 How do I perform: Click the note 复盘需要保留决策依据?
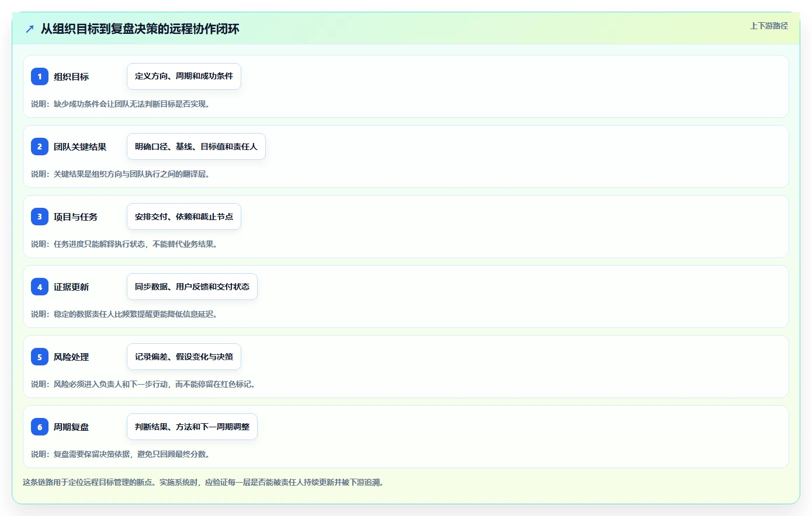coord(92,454)
